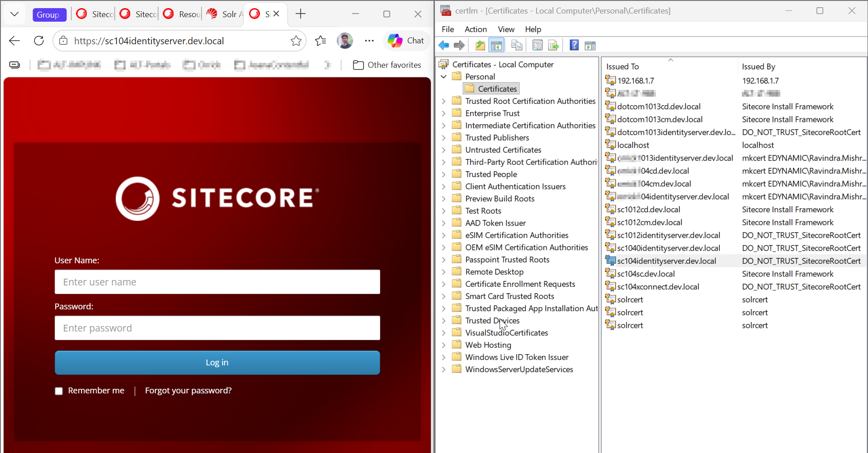Open the Other favorites folder
The height and width of the screenshot is (453, 868).
387,65
